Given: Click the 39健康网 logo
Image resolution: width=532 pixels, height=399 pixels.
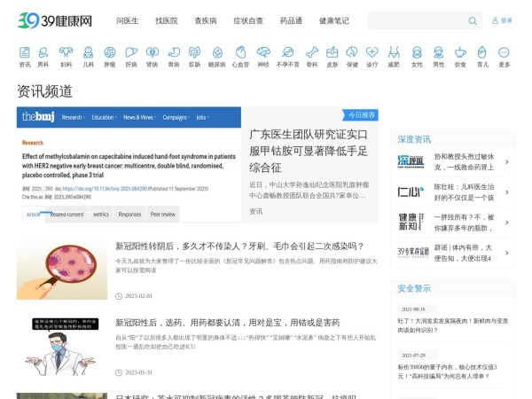Looking at the screenshot, I should 56,20.
